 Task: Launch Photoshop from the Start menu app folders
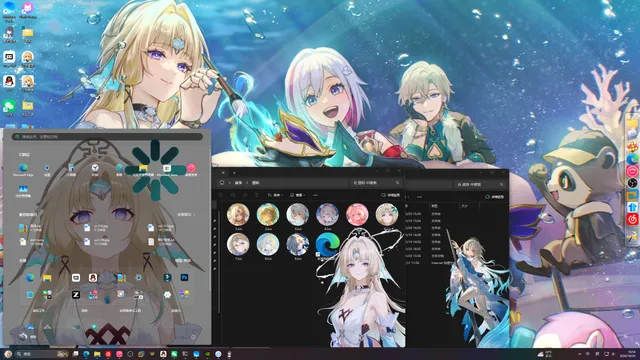tap(184, 278)
